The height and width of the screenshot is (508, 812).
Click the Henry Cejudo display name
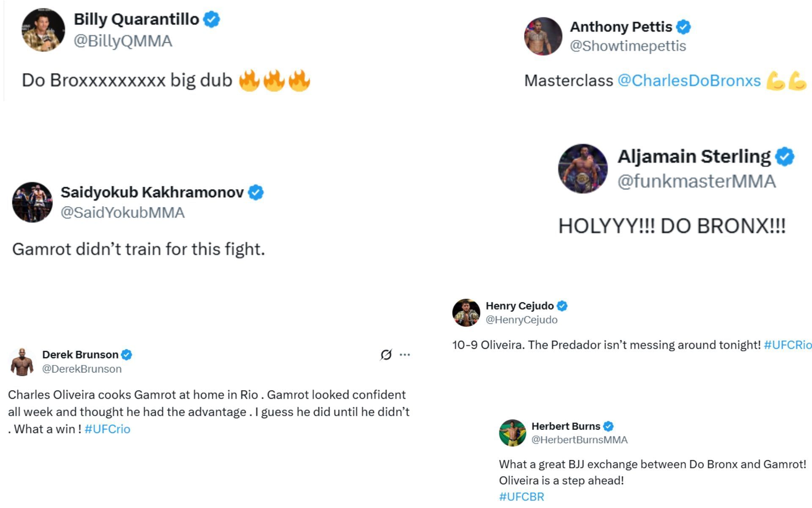click(x=519, y=306)
